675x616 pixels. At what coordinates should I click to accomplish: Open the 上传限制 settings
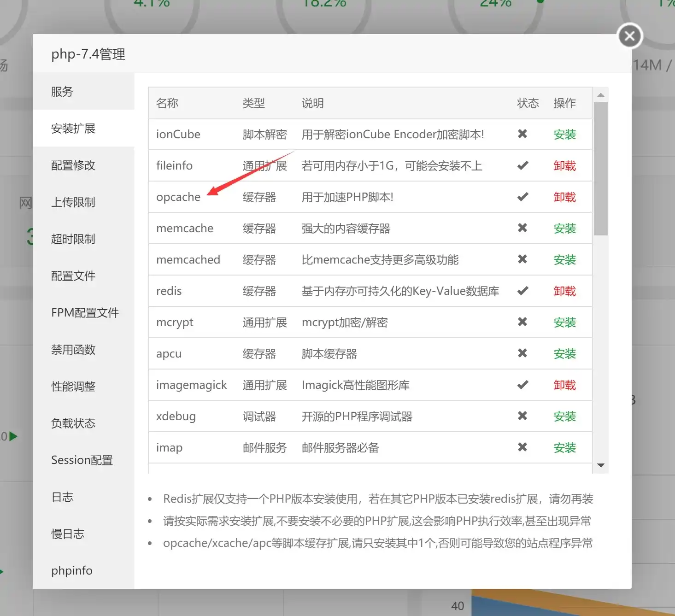[x=73, y=202]
